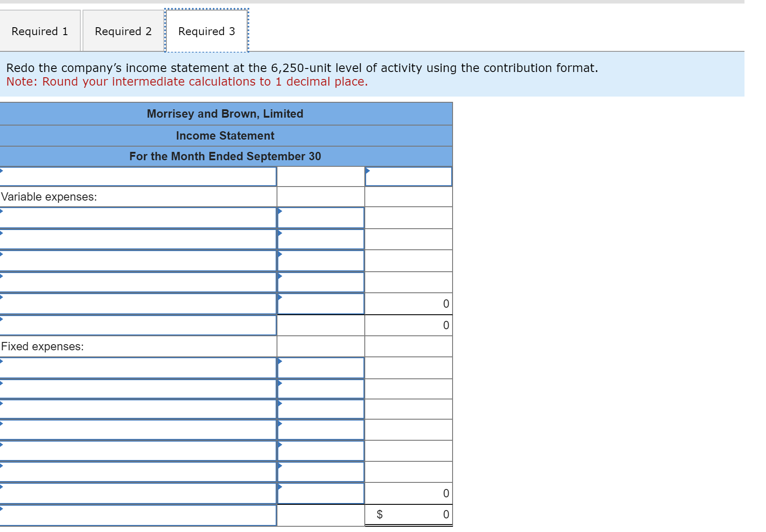Click the 'Variable expenses:' label
Image resolution: width=766 pixels, height=532 pixels.
coord(49,197)
